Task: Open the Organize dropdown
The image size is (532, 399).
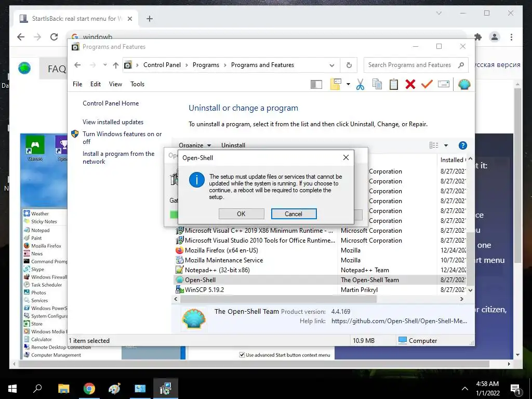Action: tap(195, 145)
